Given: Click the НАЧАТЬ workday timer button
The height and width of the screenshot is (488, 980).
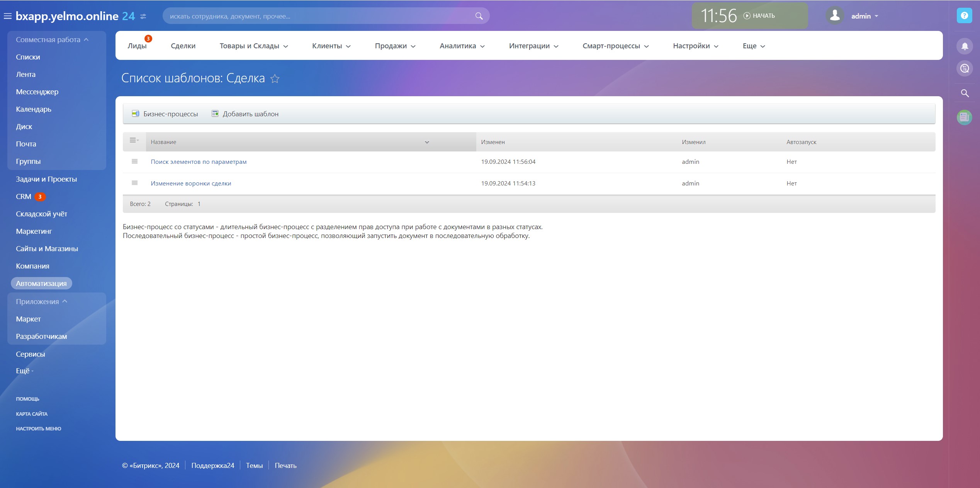Looking at the screenshot, I should (x=759, y=16).
